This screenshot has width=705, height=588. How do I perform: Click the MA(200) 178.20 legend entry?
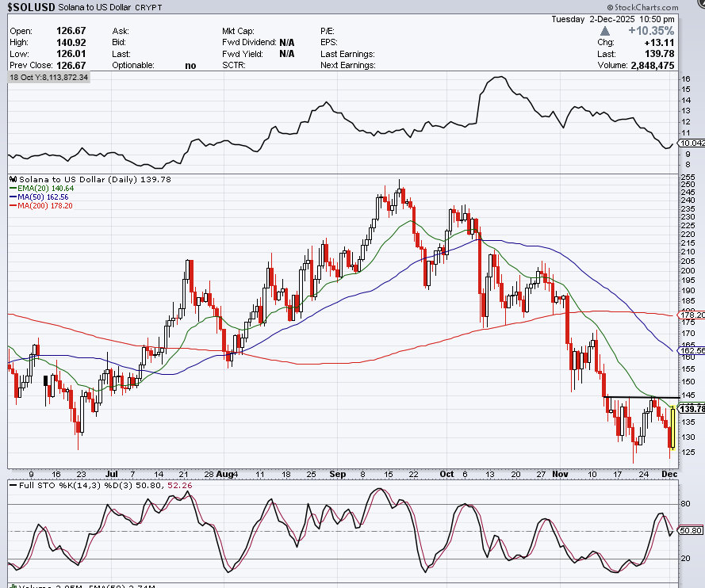pyautogui.click(x=41, y=206)
